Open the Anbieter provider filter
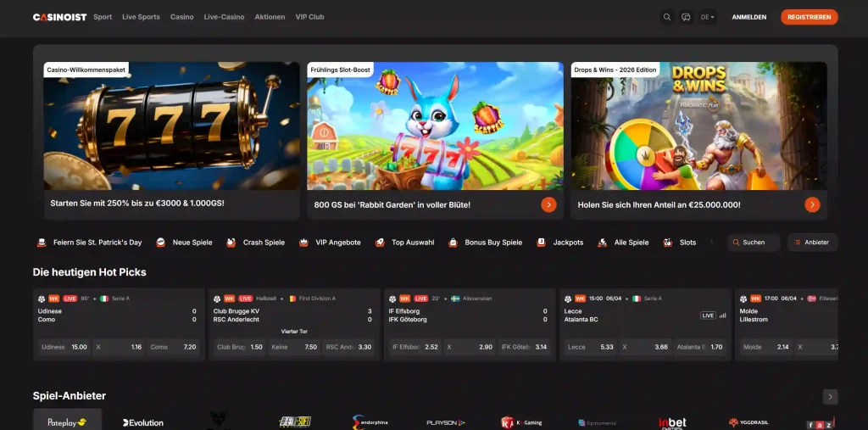This screenshot has height=430, width=868. pyautogui.click(x=812, y=243)
